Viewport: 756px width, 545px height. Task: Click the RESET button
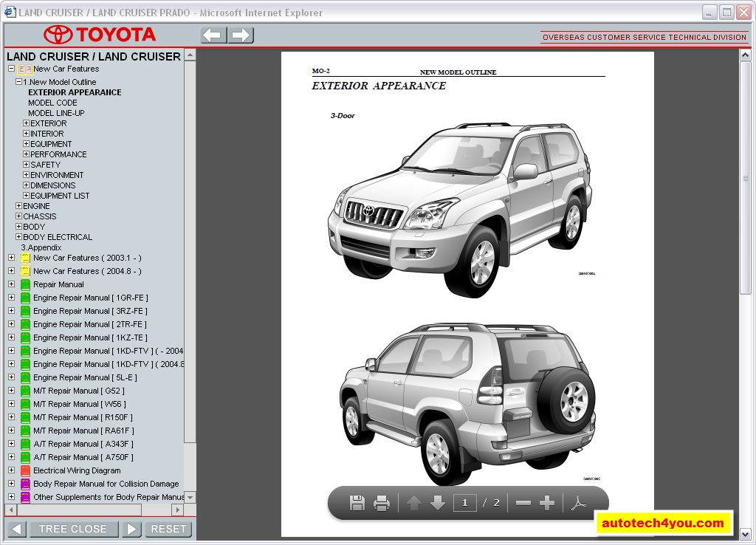(x=168, y=529)
